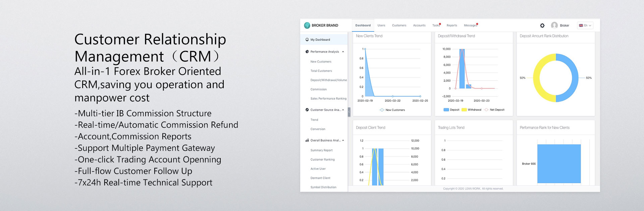This screenshot has height=211, width=644.
Task: Collapse the Overall Business Analysis section
Action: (x=343, y=140)
